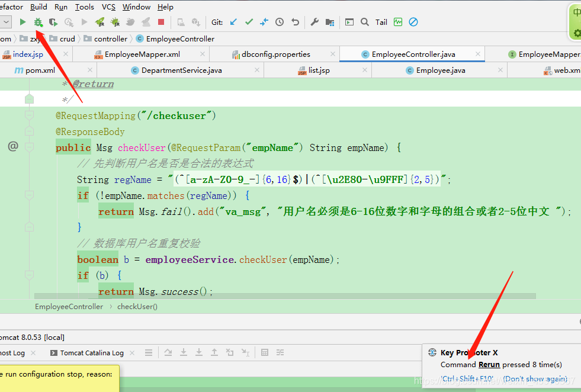Close the EmployeeController.java tab
The width and height of the screenshot is (581, 392).
pyautogui.click(x=477, y=54)
